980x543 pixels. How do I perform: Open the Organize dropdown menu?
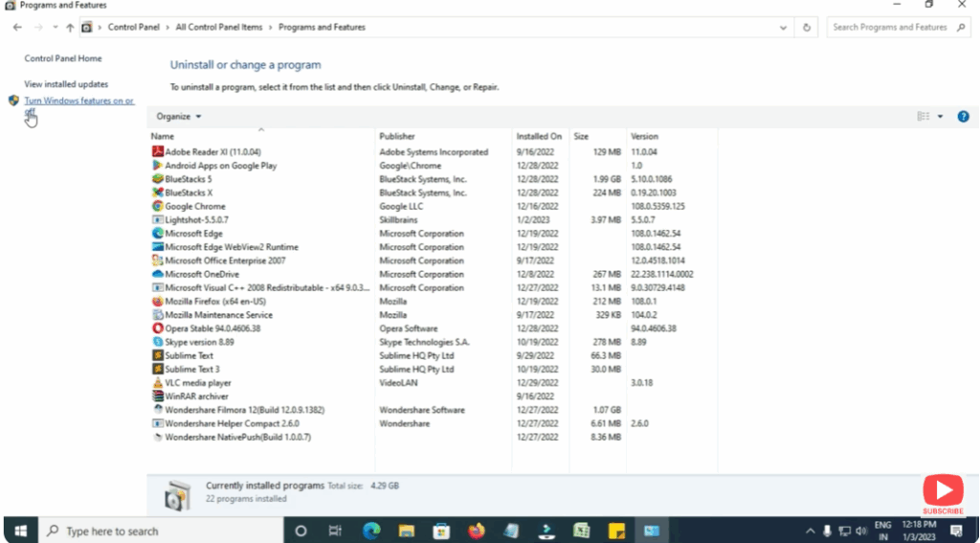pyautogui.click(x=179, y=117)
